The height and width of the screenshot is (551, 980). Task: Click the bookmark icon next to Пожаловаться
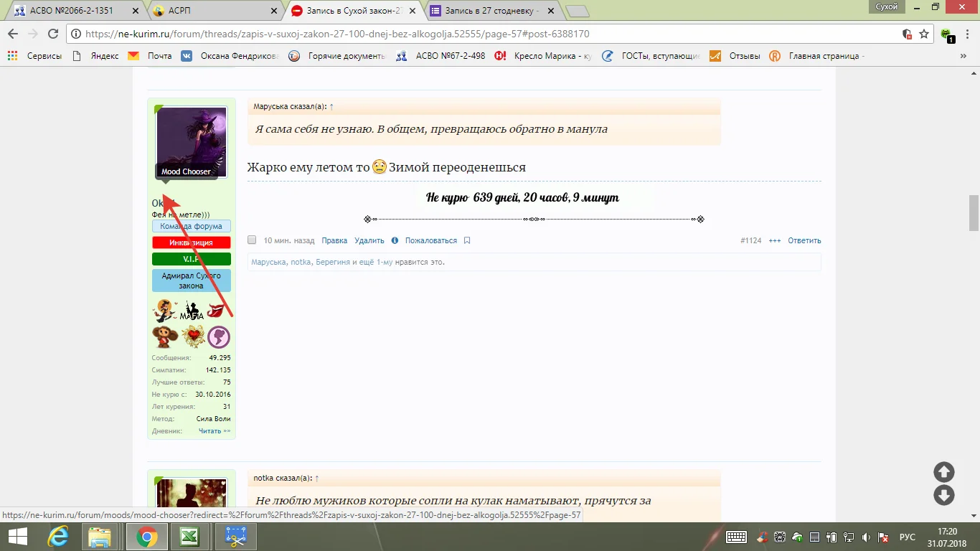[x=467, y=240]
